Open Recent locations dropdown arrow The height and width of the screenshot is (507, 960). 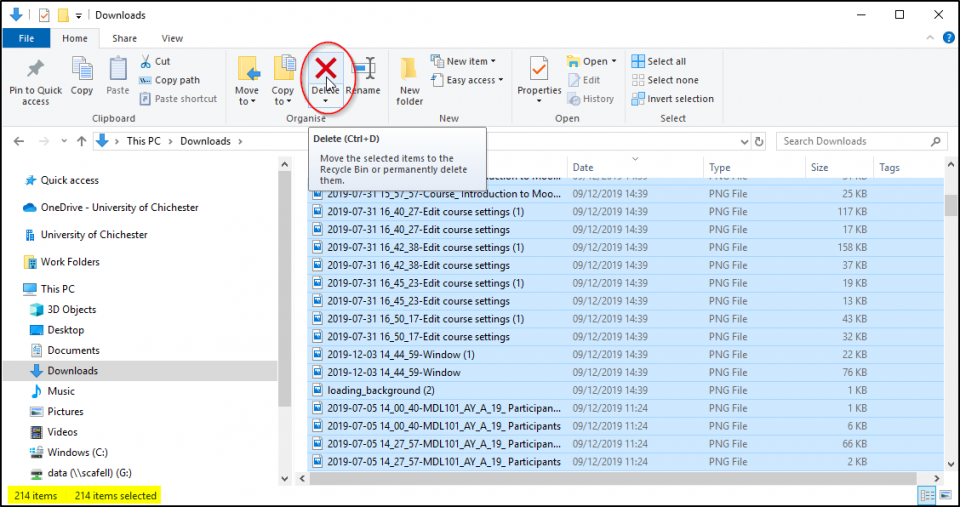click(x=64, y=141)
